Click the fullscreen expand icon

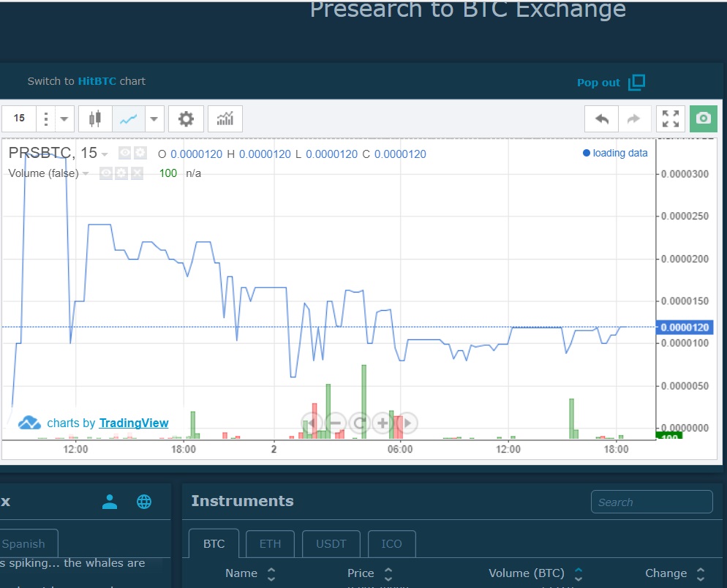tap(670, 118)
